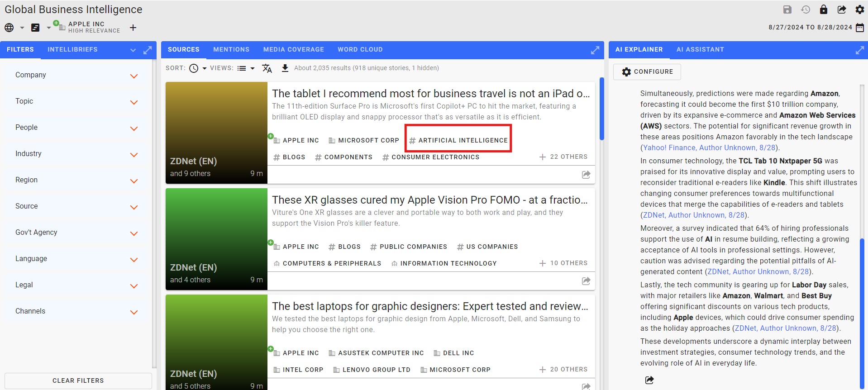Expand the Sources panel to full size
Viewport: 868px width, 390px height.
coord(595,50)
